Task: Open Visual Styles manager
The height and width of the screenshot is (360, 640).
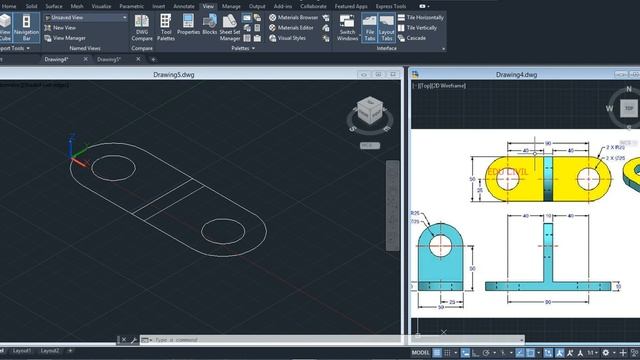Action: point(287,38)
